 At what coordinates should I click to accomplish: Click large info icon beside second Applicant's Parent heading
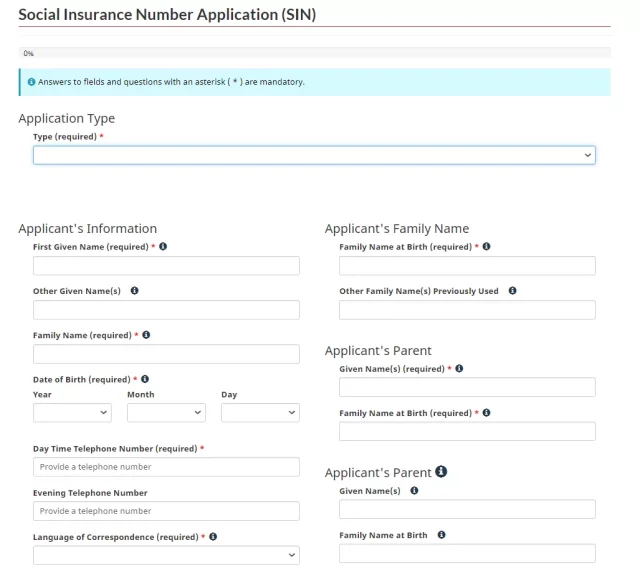441,472
